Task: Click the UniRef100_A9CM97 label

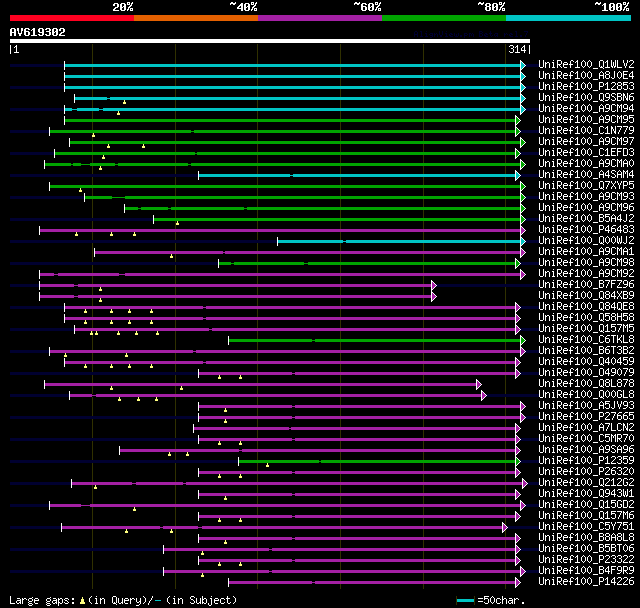Action: click(586, 142)
